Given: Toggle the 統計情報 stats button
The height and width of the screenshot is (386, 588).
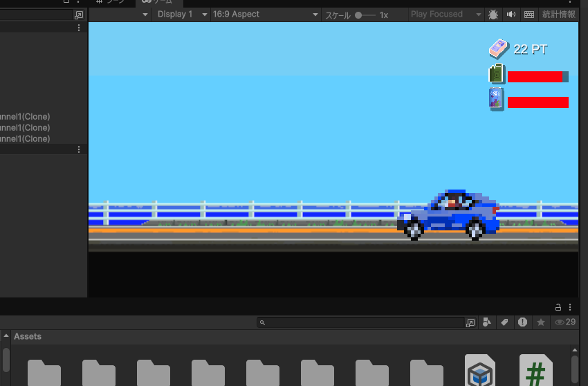Looking at the screenshot, I should [559, 15].
